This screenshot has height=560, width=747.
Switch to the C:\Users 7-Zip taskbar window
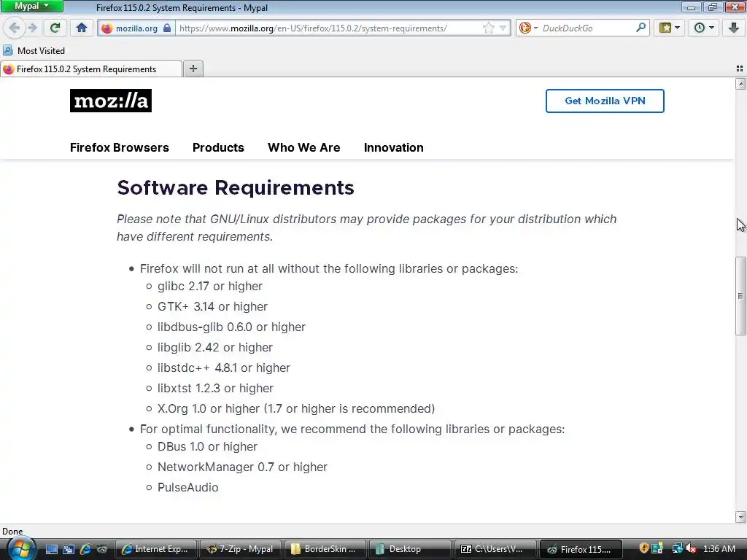[x=495, y=549]
